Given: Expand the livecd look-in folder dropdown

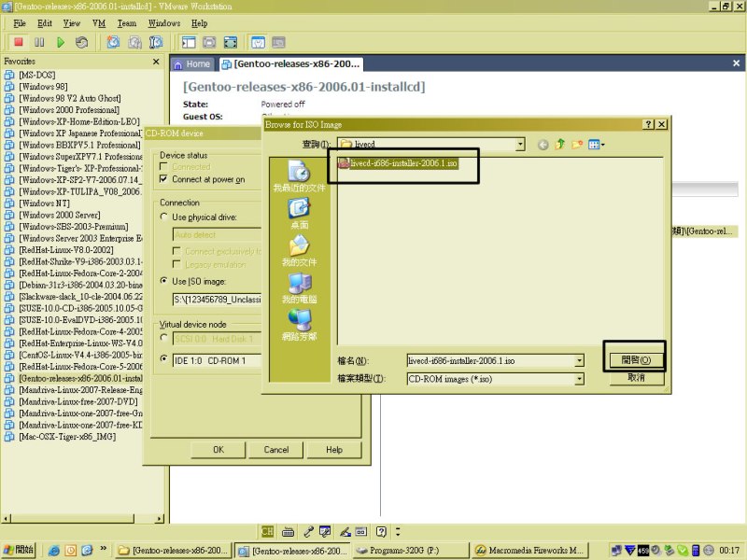Looking at the screenshot, I should click(520, 145).
